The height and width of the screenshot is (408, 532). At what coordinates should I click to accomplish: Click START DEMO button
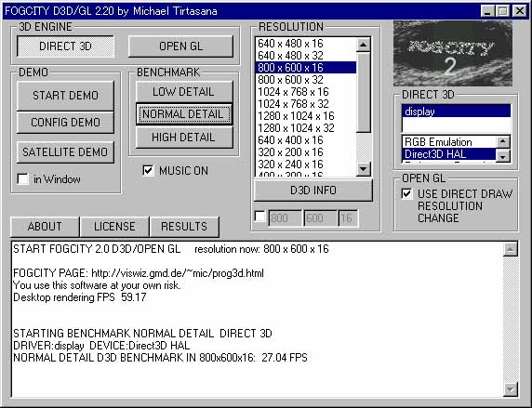pyautogui.click(x=65, y=96)
